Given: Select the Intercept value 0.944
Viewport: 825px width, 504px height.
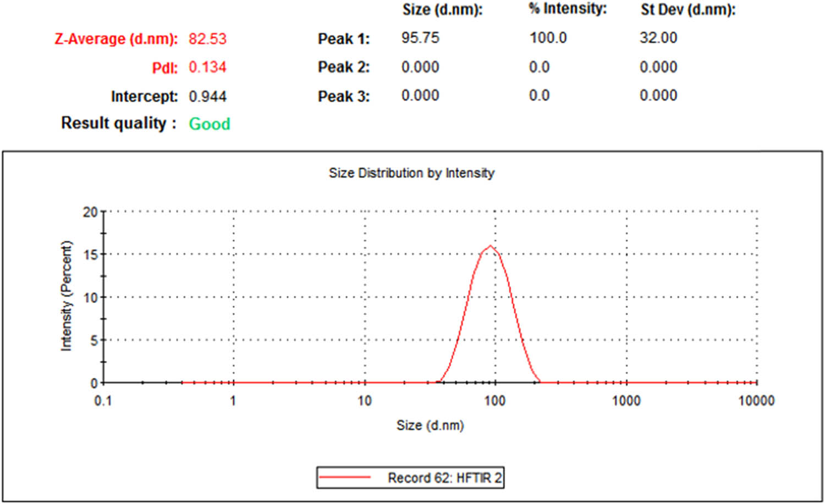Looking at the screenshot, I should 207,97.
